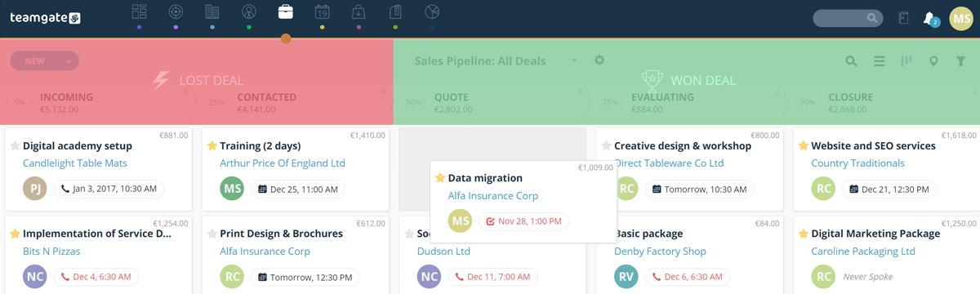Toggle star on Training (2 days) deal

[212, 146]
